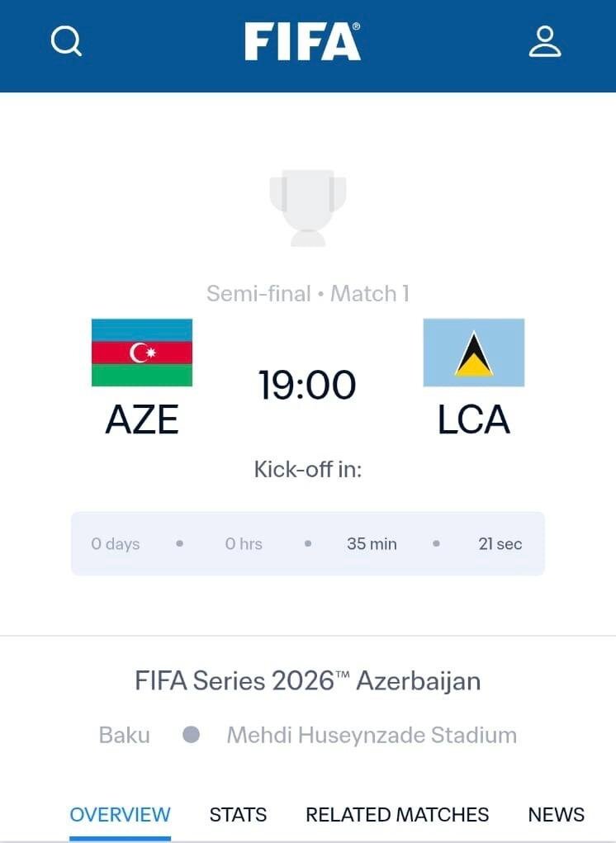Go to the NEWS tab
Screen dimensions: 616x843
coord(556,815)
